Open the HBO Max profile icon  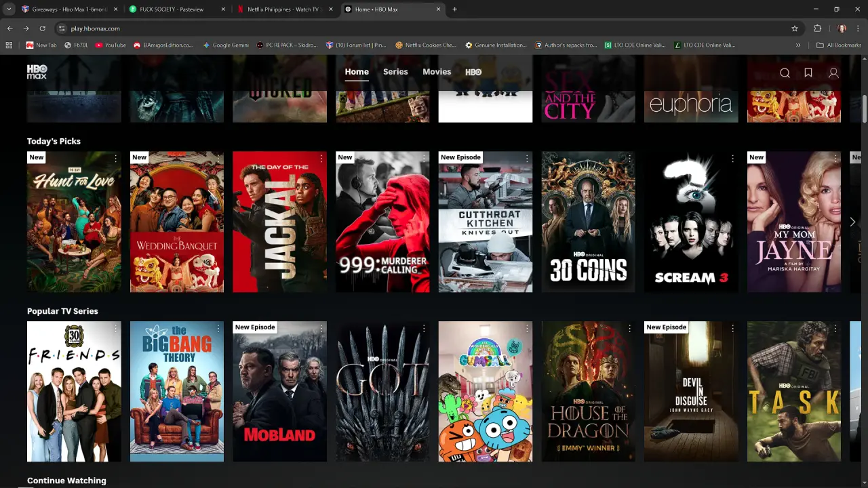point(833,73)
